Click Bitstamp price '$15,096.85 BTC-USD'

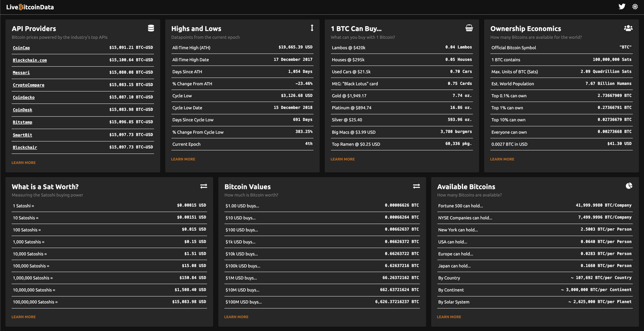(131, 122)
